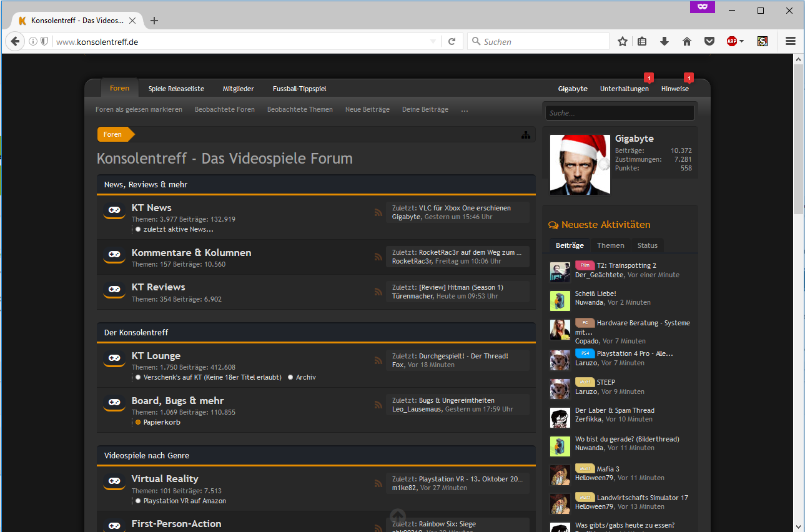Open the T2: Trainspotting 2 activity entry
Image resolution: width=805 pixels, height=532 pixels.
626,265
